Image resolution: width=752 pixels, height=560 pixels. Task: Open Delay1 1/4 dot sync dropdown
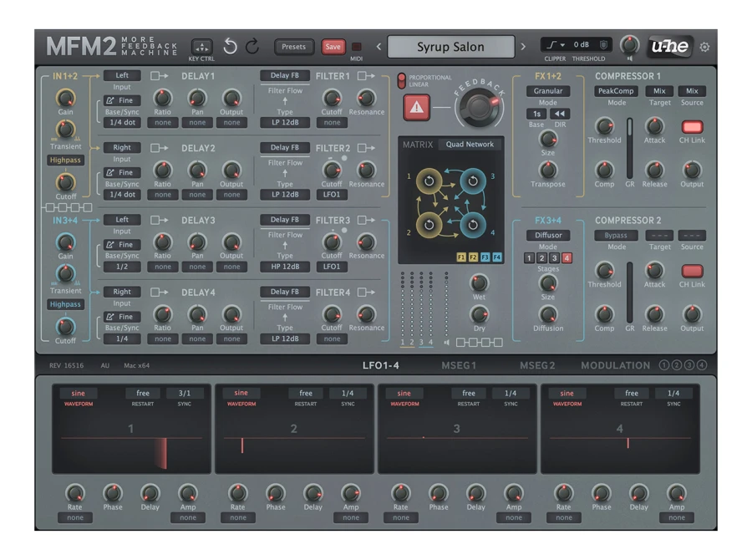click(x=122, y=122)
